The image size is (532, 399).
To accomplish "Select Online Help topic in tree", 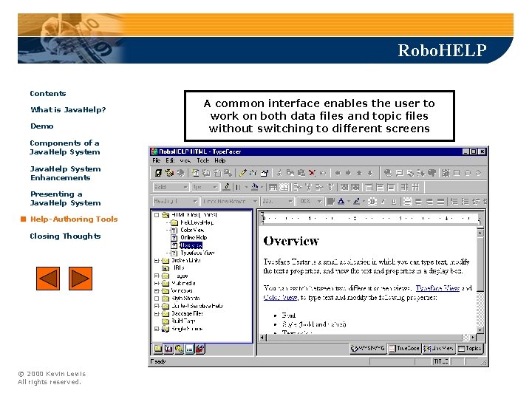I will (194, 237).
